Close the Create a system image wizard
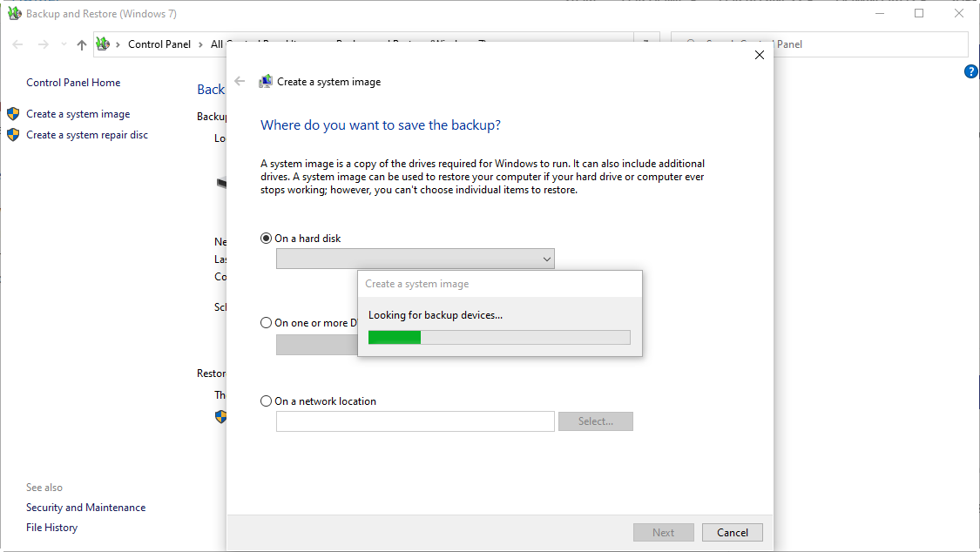 (760, 55)
